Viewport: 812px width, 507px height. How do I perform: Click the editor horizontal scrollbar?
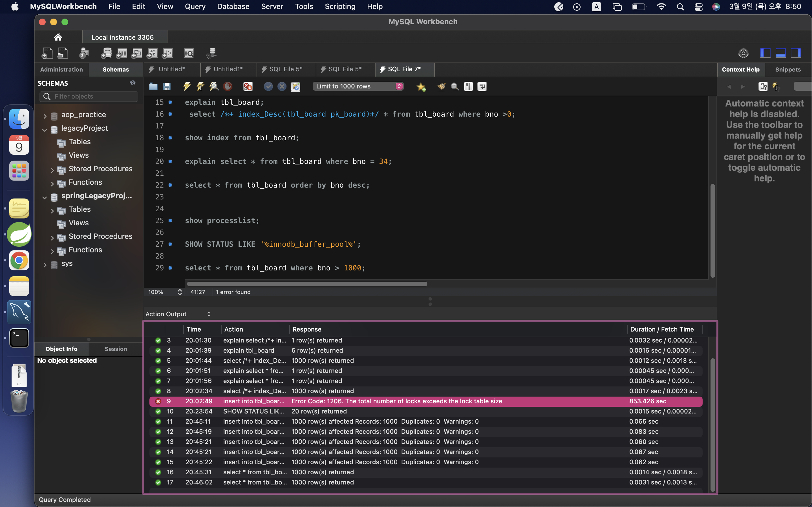(307, 284)
